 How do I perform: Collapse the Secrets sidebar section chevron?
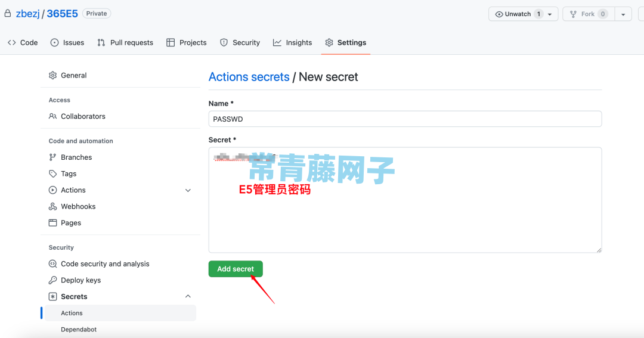coord(188,296)
